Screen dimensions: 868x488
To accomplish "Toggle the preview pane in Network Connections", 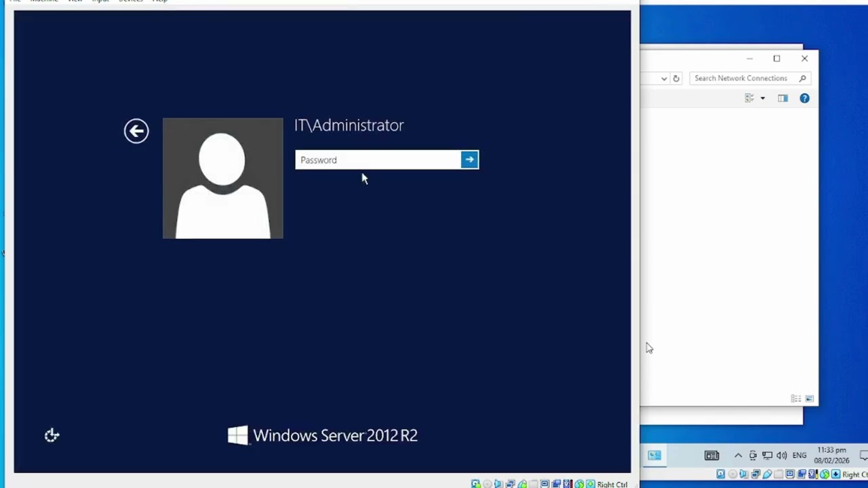I will click(783, 98).
